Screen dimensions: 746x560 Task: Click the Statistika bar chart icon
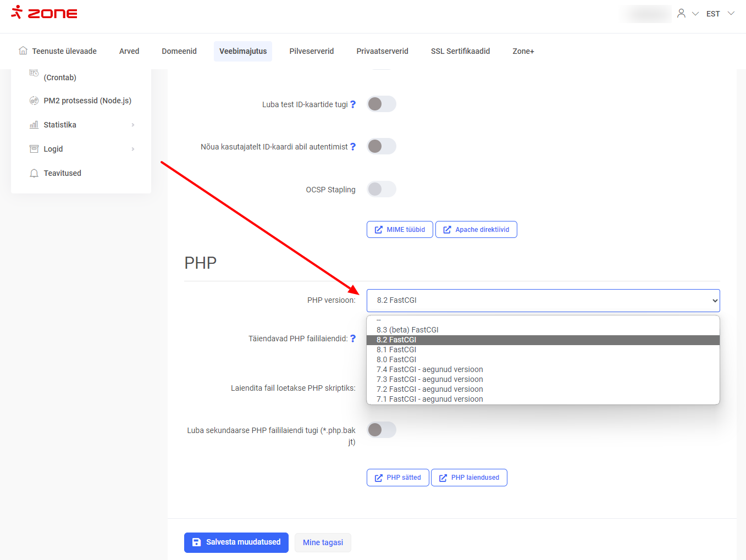point(34,125)
